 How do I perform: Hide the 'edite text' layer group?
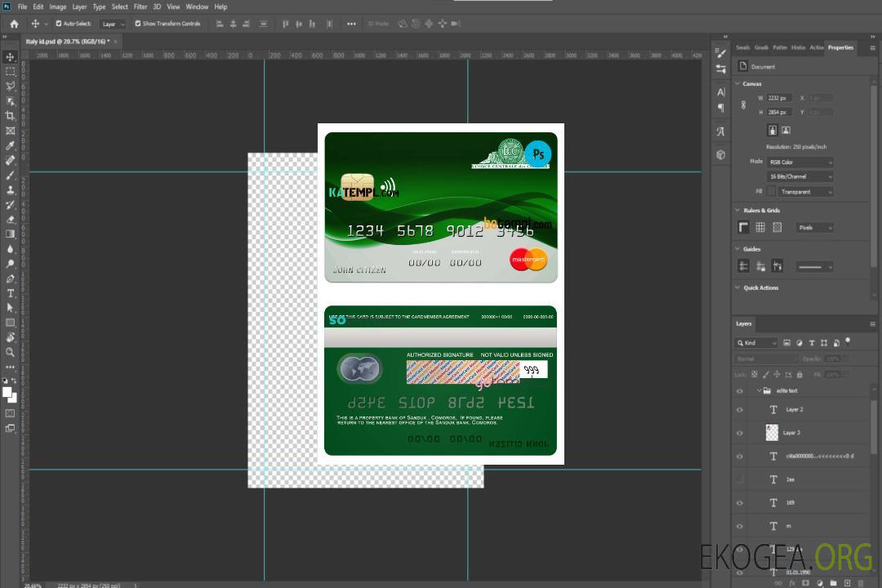(740, 391)
